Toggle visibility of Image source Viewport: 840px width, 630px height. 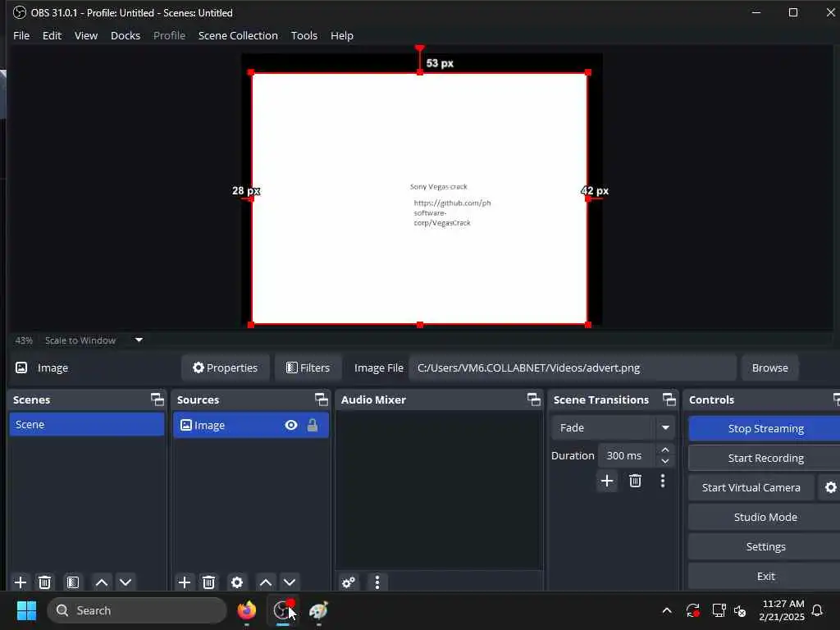pyautogui.click(x=291, y=425)
